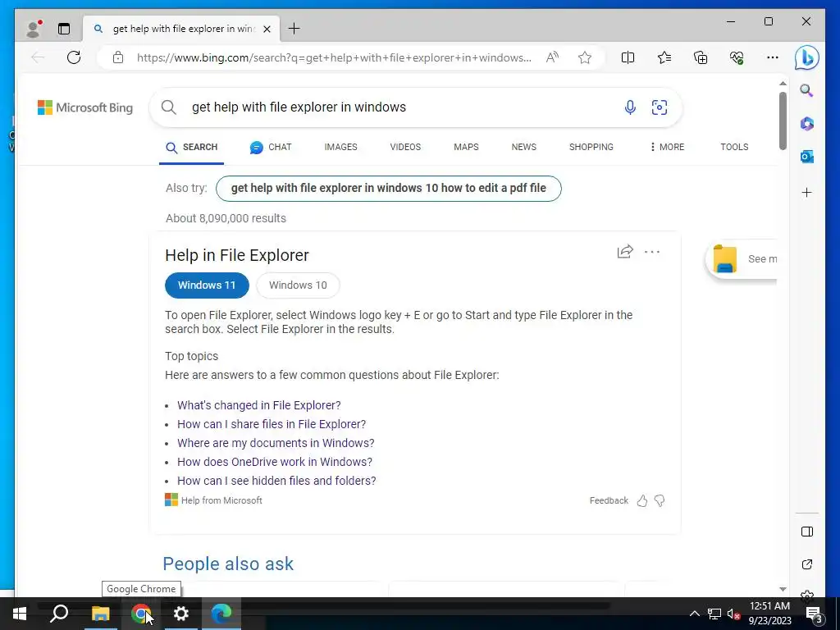
Task: Launch Google Chrome from taskbar
Action: tap(140, 614)
